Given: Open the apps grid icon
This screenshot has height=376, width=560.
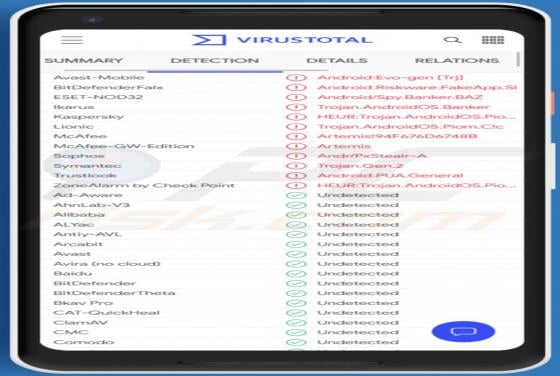Looking at the screenshot, I should coord(493,40).
